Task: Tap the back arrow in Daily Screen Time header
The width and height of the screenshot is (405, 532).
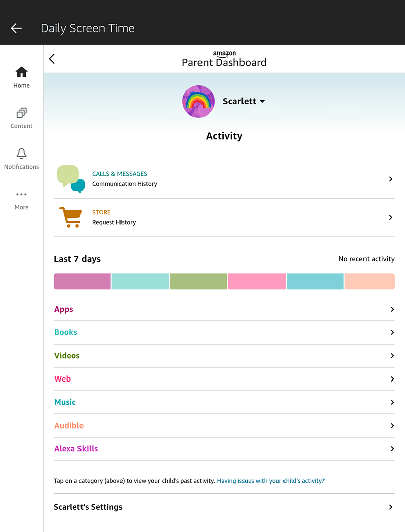Action: click(16, 28)
